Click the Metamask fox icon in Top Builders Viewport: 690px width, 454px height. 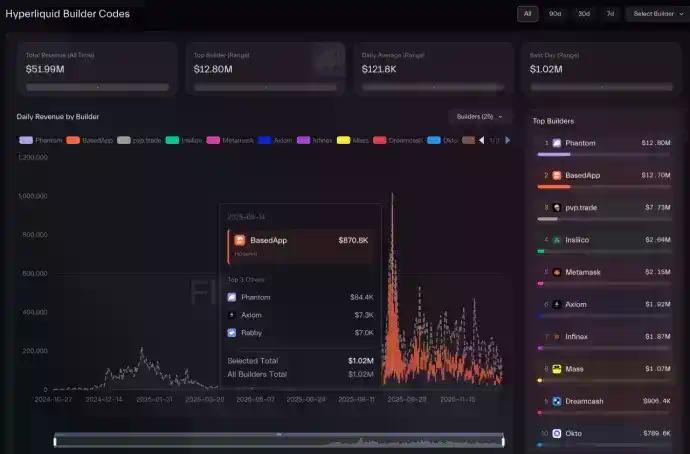(x=557, y=272)
